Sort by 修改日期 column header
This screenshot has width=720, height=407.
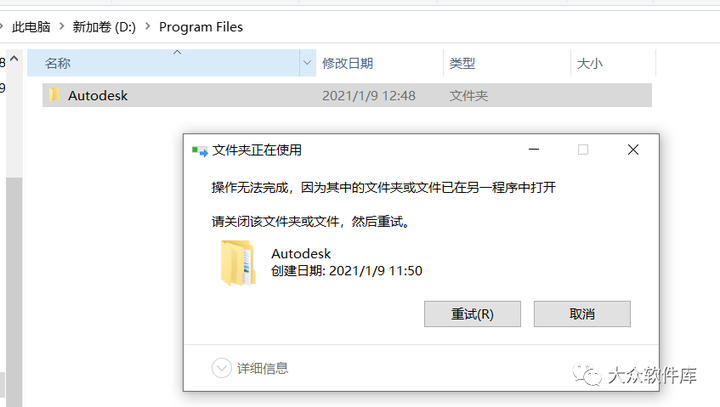[x=348, y=63]
